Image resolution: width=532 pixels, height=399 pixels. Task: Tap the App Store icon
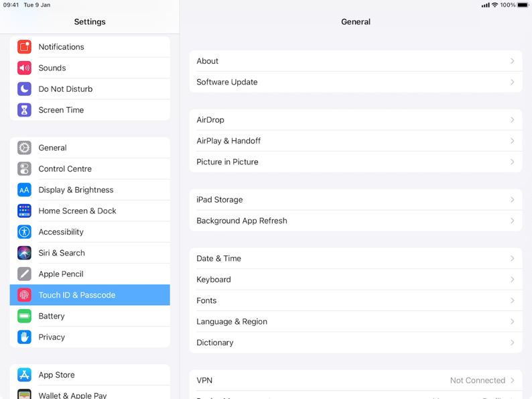pyautogui.click(x=24, y=375)
